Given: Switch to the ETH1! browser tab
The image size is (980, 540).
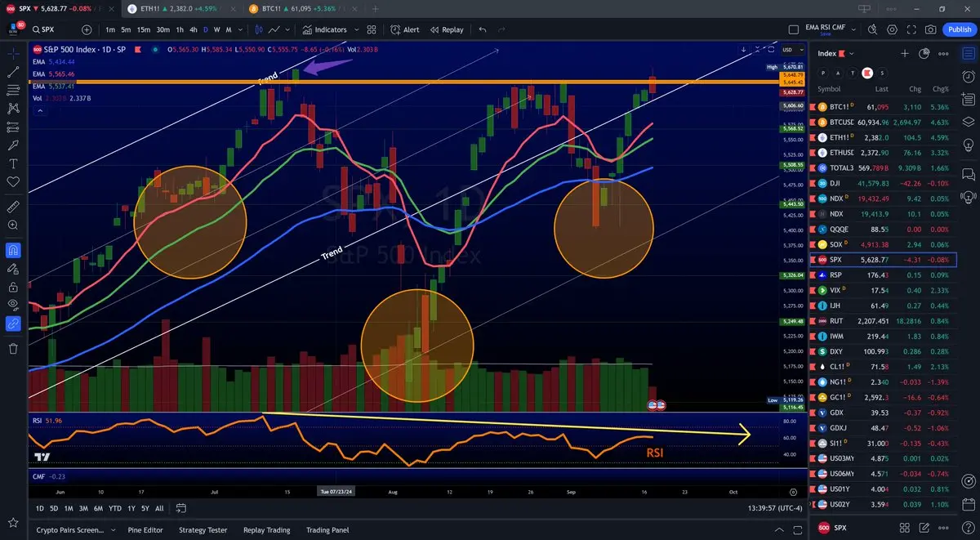Looking at the screenshot, I should click(x=182, y=8).
